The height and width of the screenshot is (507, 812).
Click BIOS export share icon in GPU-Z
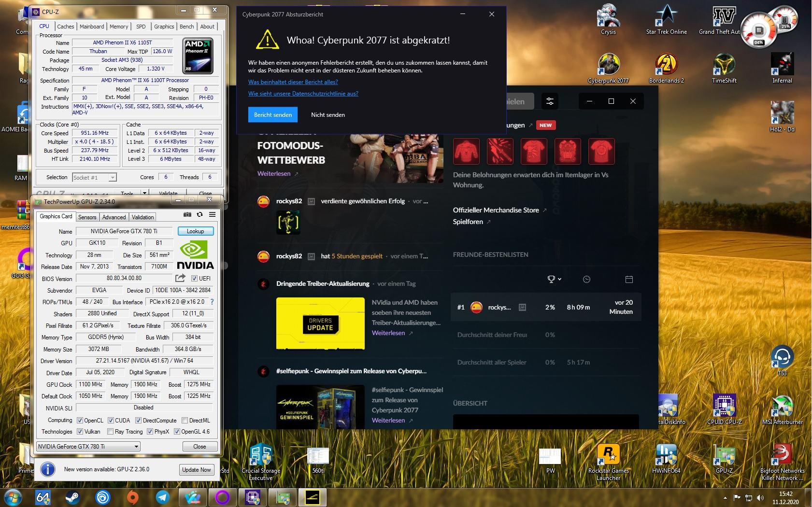(x=180, y=278)
